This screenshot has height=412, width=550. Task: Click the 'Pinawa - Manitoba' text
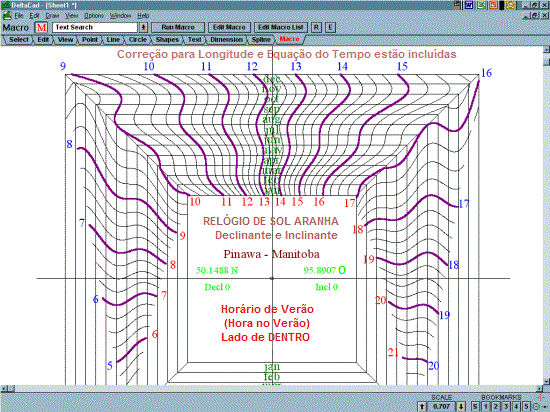[x=271, y=254]
